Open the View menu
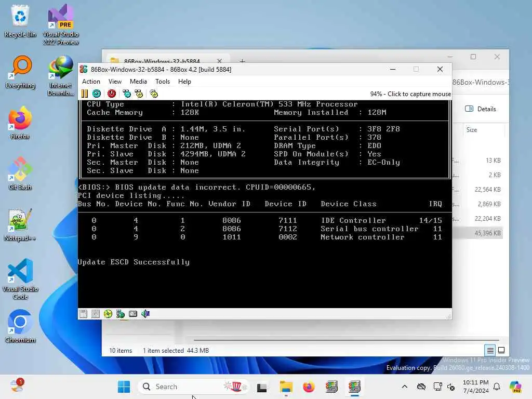 (115, 82)
